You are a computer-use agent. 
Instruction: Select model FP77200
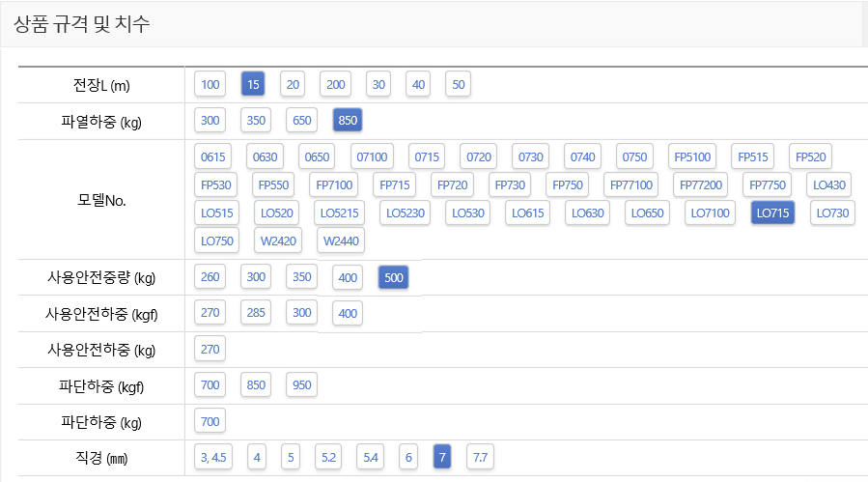point(701,184)
